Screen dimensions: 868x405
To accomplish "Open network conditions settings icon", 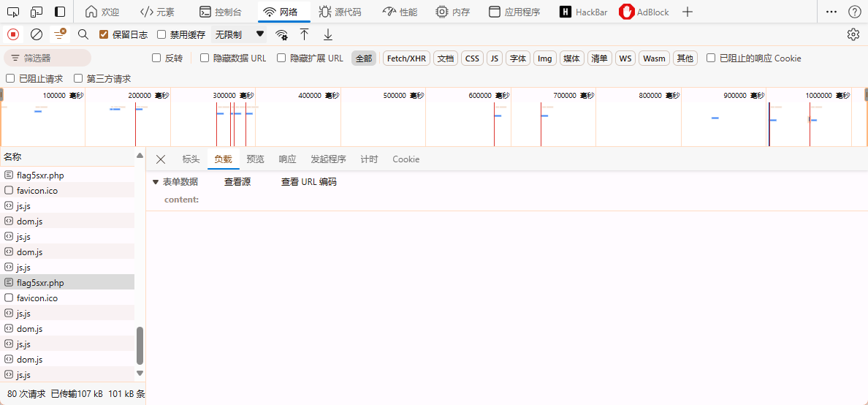I will click(281, 34).
